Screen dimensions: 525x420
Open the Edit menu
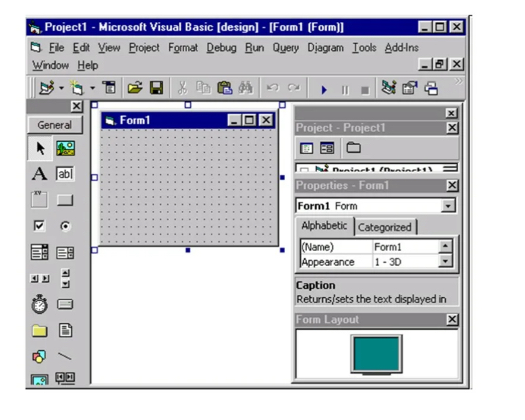click(82, 48)
